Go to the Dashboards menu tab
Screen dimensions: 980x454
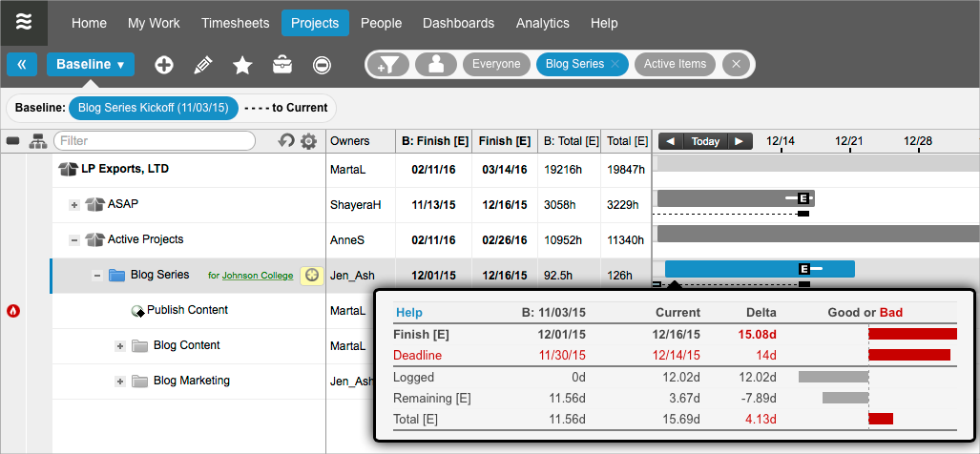coord(458,23)
